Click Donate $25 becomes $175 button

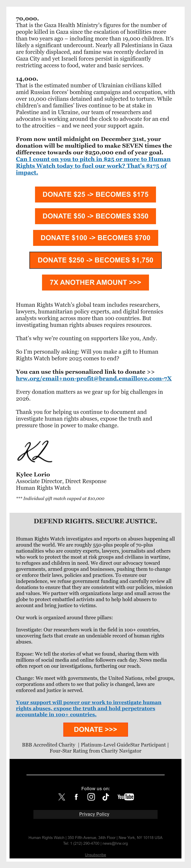pos(95,194)
